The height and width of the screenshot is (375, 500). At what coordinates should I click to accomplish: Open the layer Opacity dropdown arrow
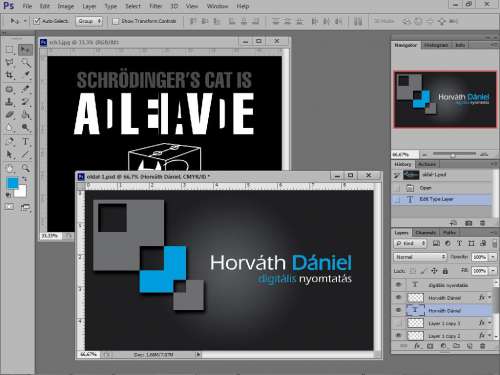tap(493, 257)
